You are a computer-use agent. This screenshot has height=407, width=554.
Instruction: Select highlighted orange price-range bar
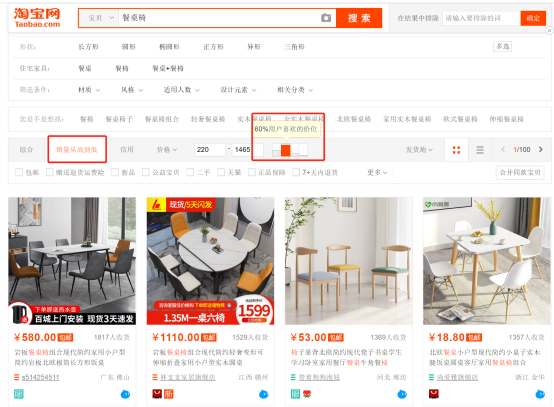(x=286, y=150)
